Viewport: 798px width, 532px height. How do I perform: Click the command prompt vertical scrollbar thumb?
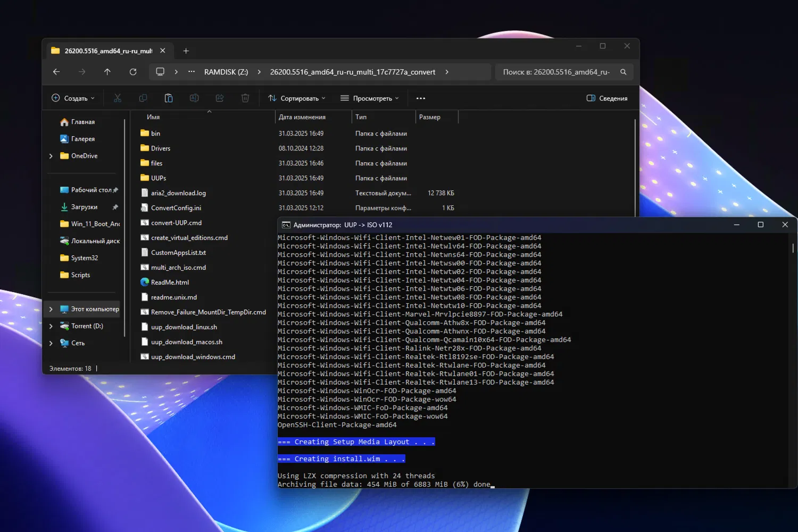(x=793, y=248)
